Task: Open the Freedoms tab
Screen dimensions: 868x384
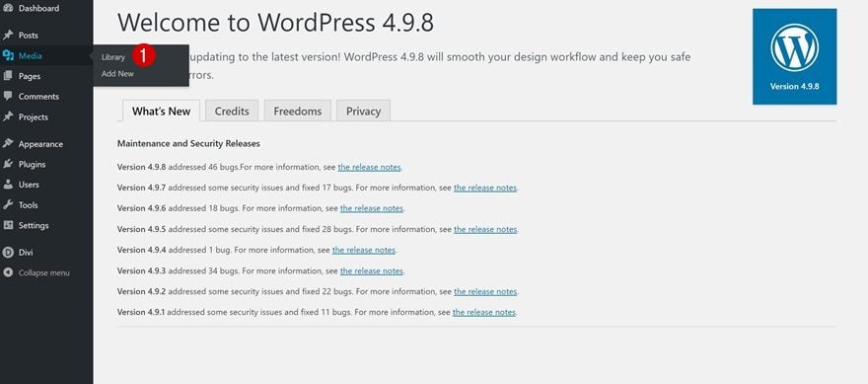Action: 297,111
